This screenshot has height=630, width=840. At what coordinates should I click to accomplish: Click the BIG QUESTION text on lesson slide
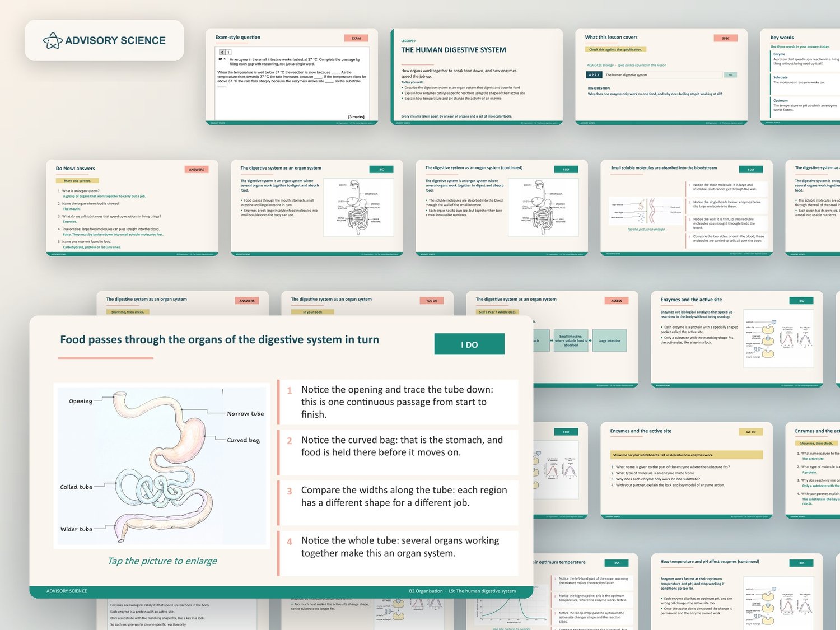click(x=599, y=88)
